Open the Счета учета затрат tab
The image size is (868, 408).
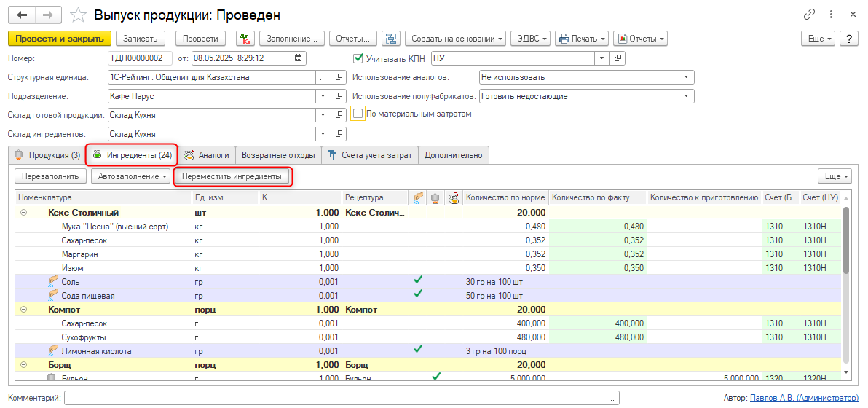370,155
